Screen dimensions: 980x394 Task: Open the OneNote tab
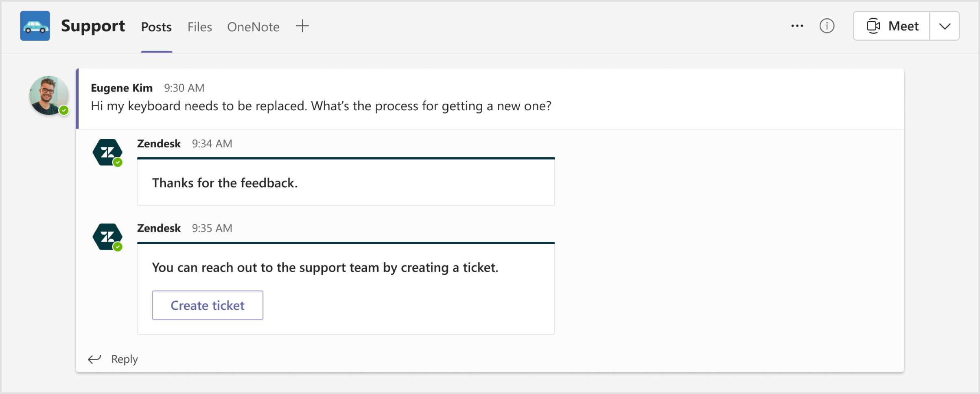(x=253, y=26)
